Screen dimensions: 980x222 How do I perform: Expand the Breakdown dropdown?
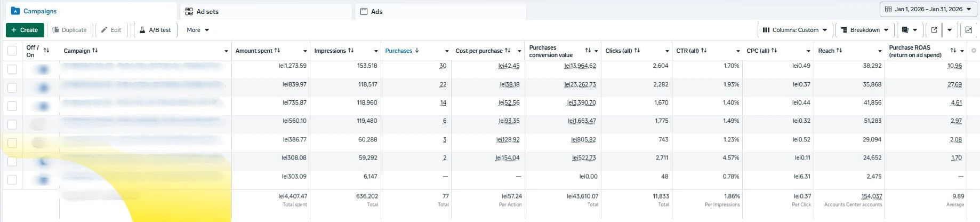(x=864, y=30)
